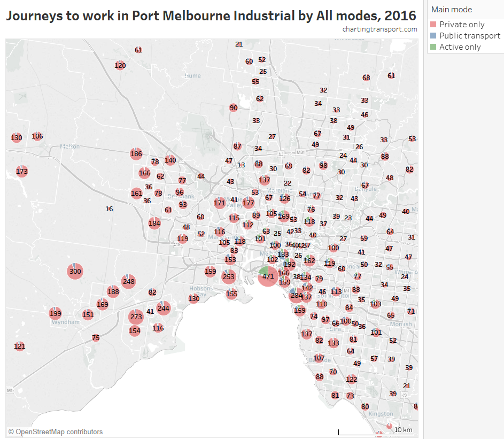
Task: Click the green Active only swatch
Action: (x=434, y=47)
